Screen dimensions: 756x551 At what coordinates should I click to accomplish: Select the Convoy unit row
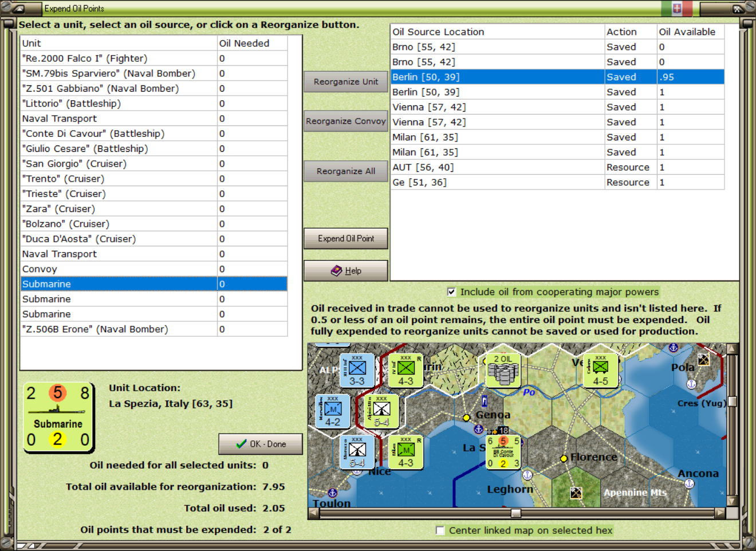(x=153, y=269)
